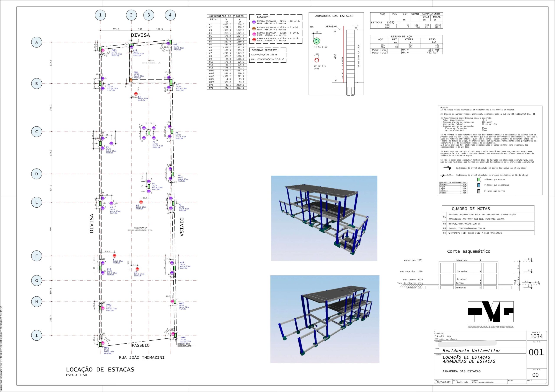
Task: Click drawing number 001 in title block
Action: coord(536,352)
